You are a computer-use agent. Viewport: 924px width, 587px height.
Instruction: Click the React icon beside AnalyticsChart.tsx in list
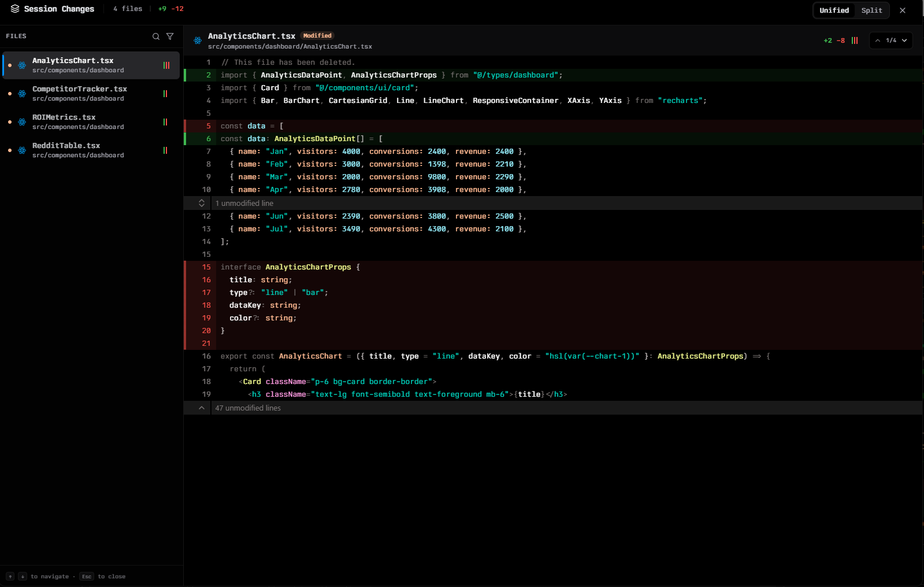(22, 65)
